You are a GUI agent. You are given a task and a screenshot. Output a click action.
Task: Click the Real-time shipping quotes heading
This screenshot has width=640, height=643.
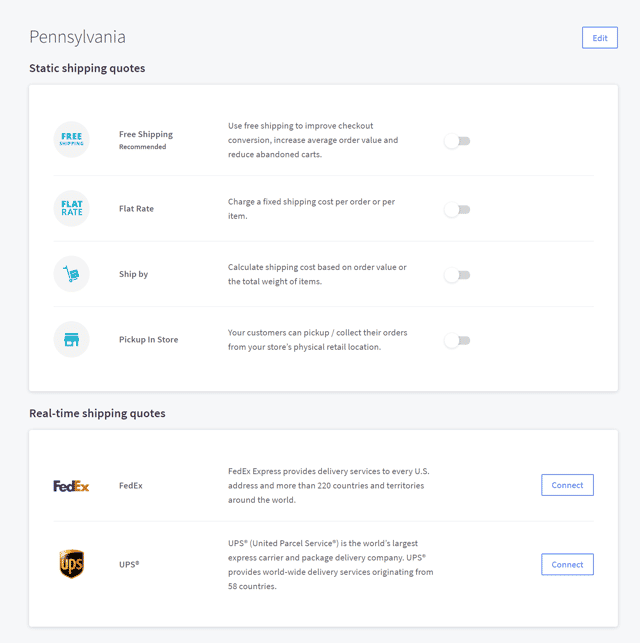tap(97, 413)
